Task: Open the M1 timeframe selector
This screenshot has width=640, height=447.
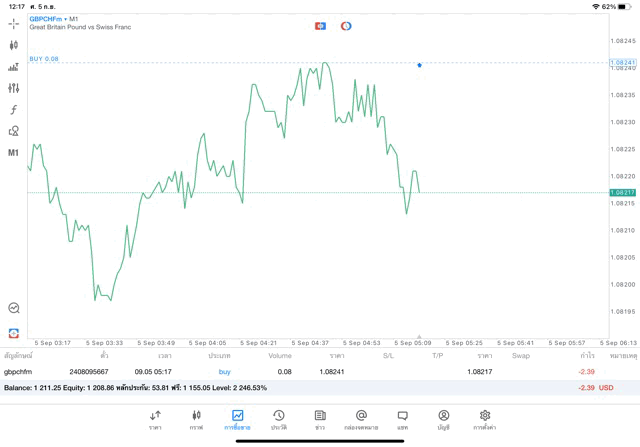Action: [14, 153]
